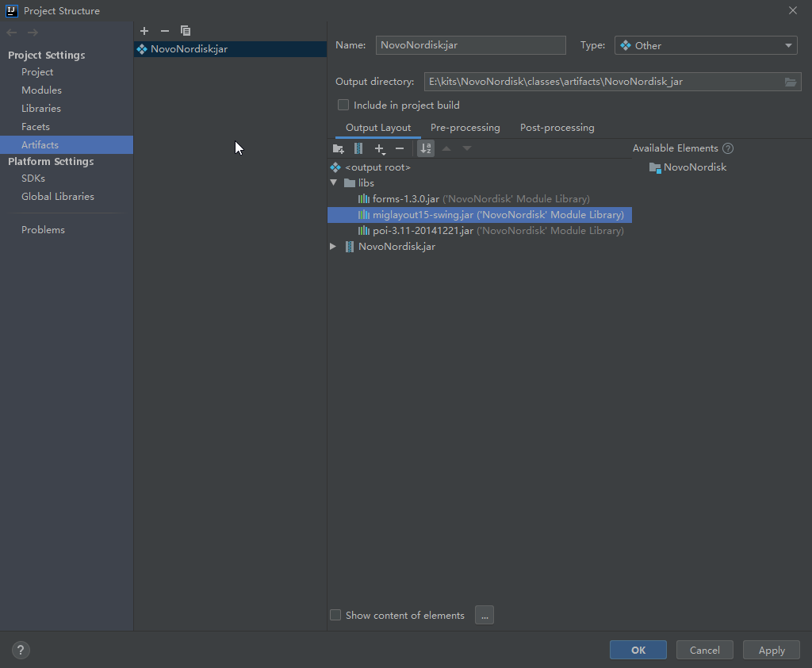Open the Problems section
Viewport: 812px width, 668px height.
point(43,229)
